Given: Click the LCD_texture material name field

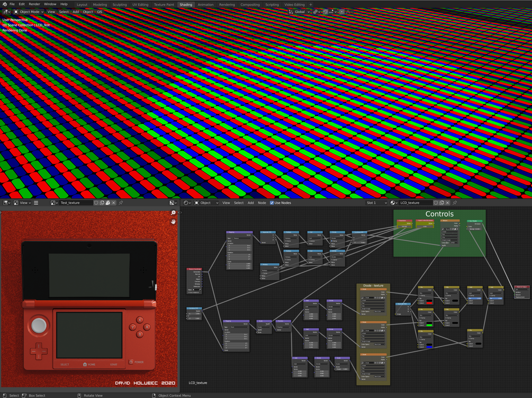Looking at the screenshot, I should pyautogui.click(x=416, y=203).
